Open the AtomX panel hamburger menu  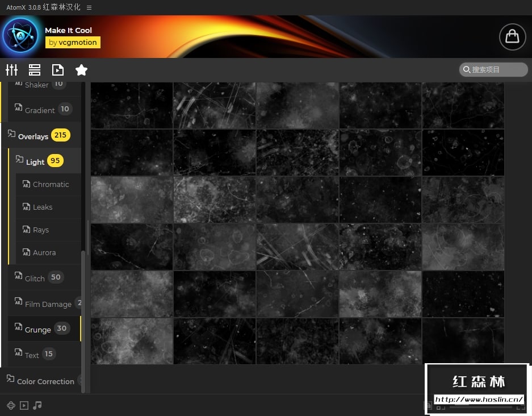tap(89, 7)
